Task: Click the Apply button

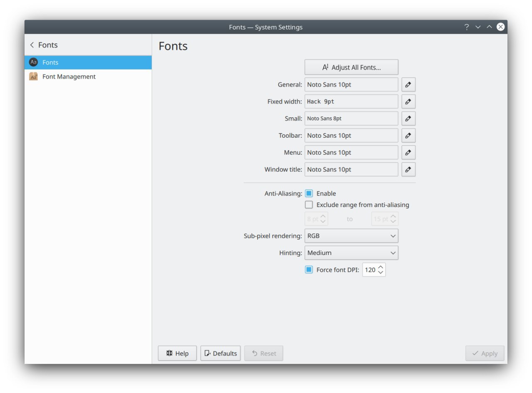Action: coord(485,353)
